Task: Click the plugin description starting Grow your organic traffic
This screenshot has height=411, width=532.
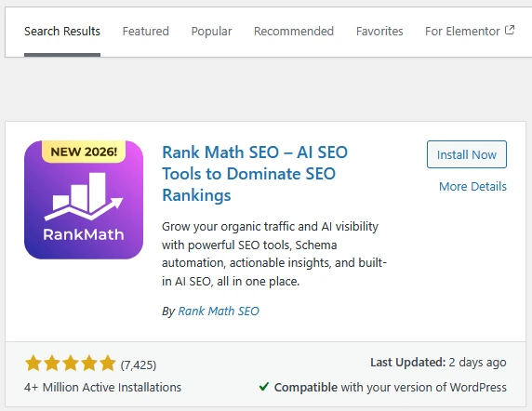Action: click(274, 254)
